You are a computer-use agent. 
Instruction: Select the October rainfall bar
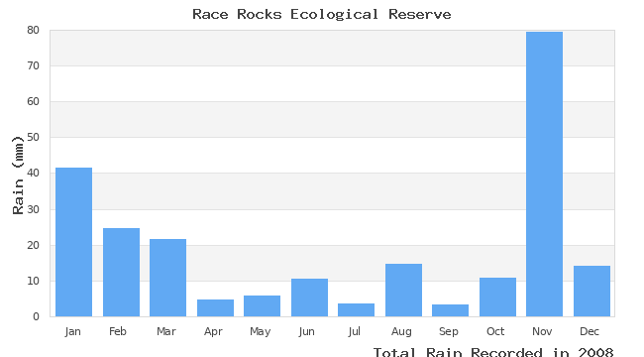[x=497, y=297]
